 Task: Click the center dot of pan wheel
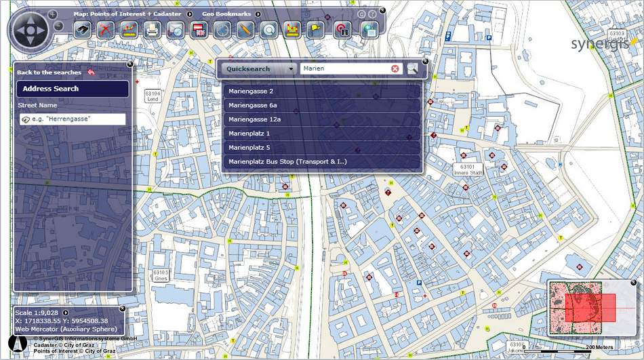pos(31,30)
